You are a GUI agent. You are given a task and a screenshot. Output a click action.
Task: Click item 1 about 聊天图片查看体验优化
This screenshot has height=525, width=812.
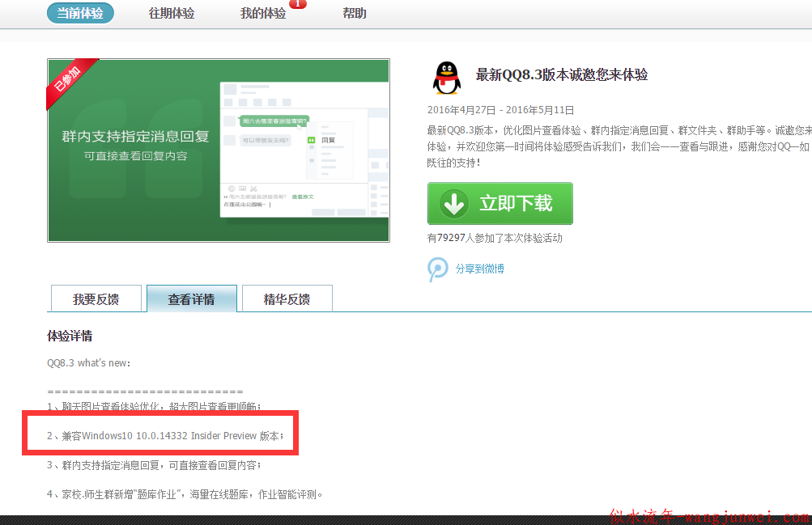pyautogui.click(x=154, y=407)
